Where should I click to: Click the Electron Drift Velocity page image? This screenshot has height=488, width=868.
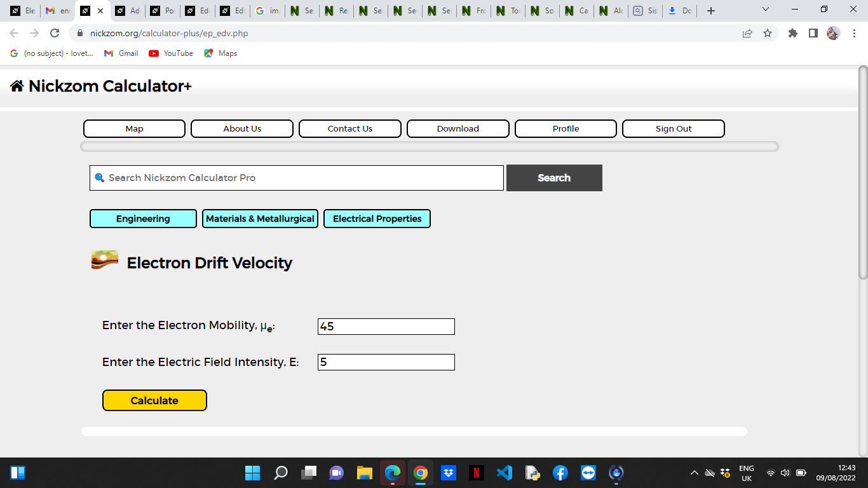(x=105, y=261)
